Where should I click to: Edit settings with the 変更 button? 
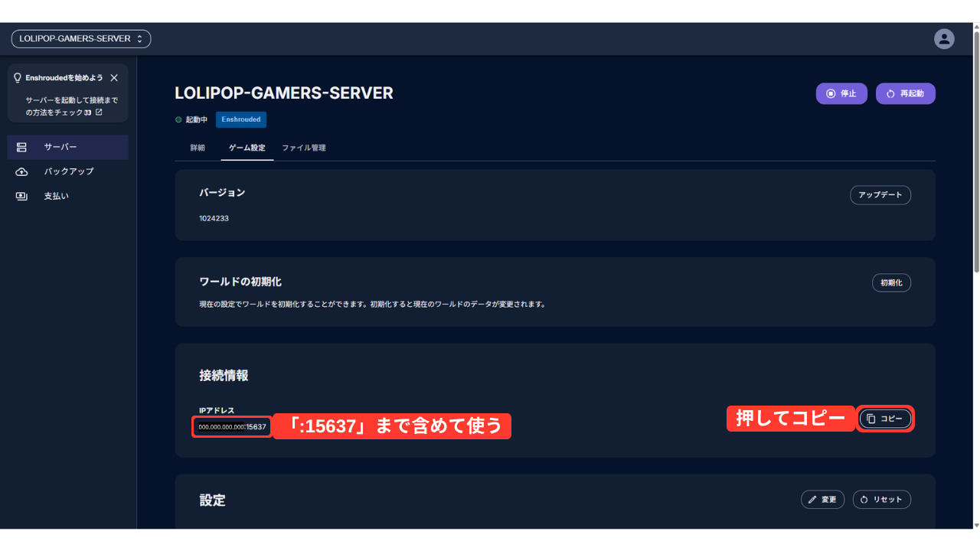(822, 499)
